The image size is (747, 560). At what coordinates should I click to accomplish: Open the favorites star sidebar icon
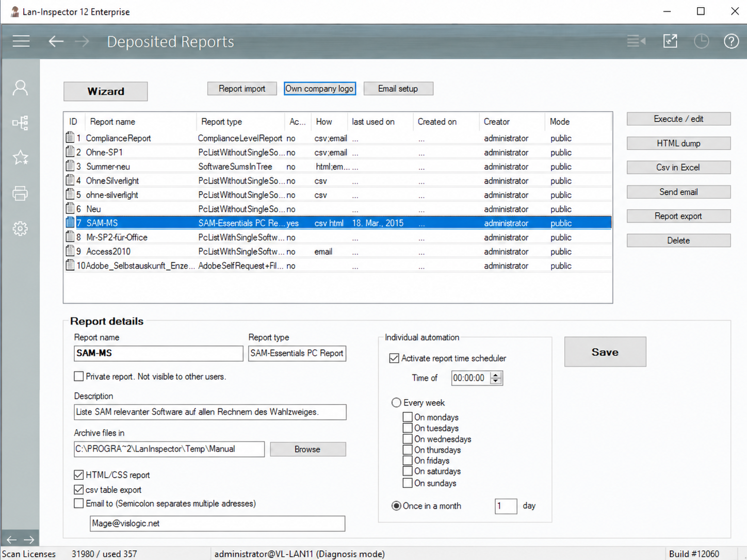[20, 157]
